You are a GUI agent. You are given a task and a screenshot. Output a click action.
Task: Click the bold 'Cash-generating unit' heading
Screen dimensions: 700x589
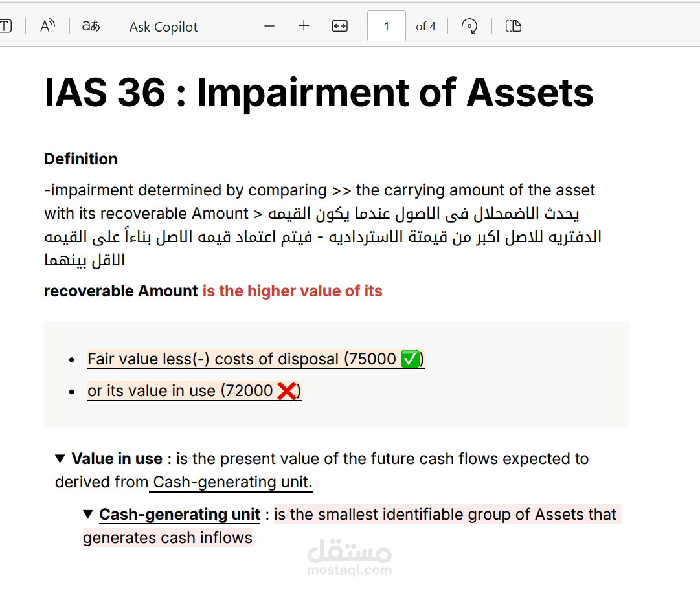[x=179, y=515]
